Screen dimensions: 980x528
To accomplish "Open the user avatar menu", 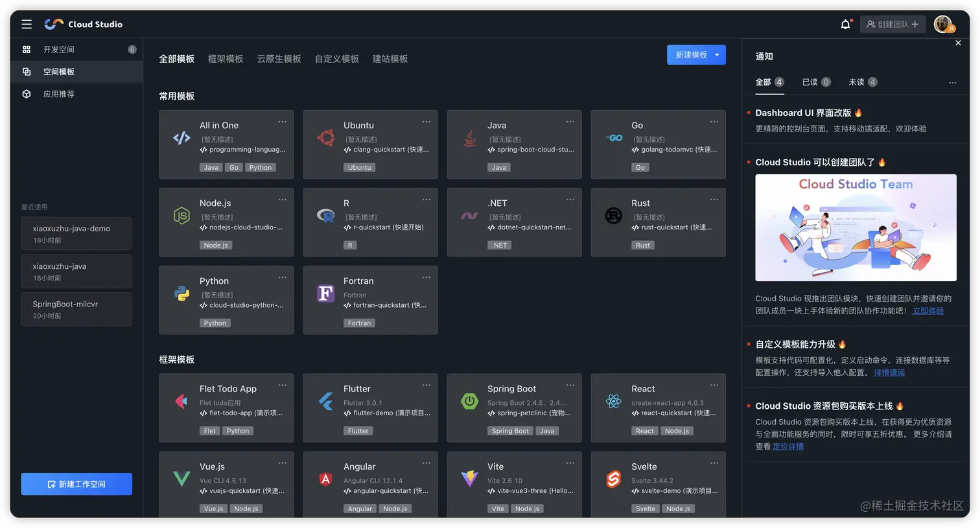I will 943,24.
